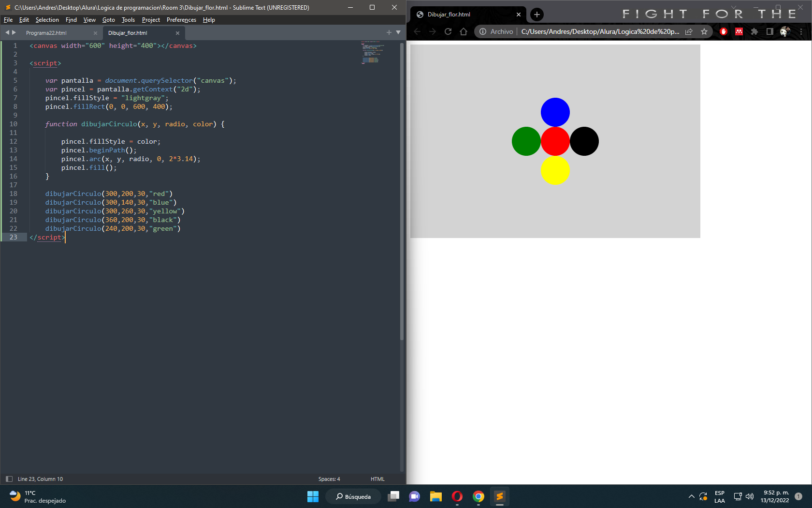Click the dibujarCirculo function name in line 10

109,124
